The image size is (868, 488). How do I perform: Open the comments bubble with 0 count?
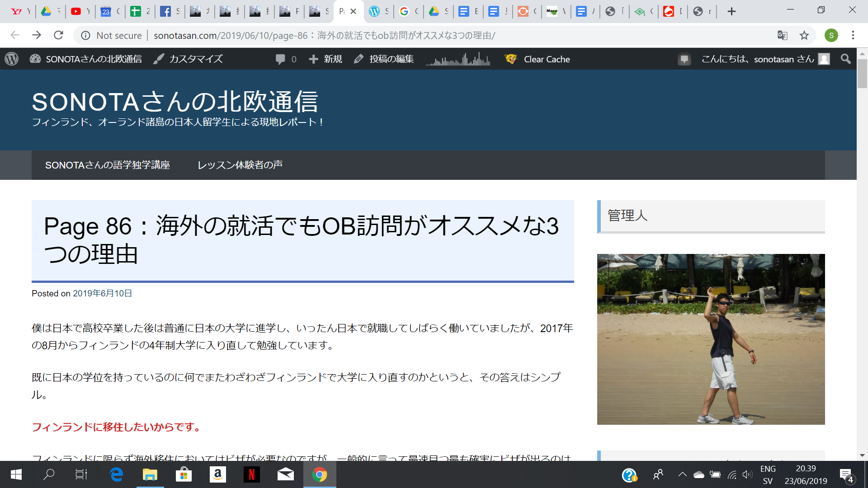pos(286,59)
